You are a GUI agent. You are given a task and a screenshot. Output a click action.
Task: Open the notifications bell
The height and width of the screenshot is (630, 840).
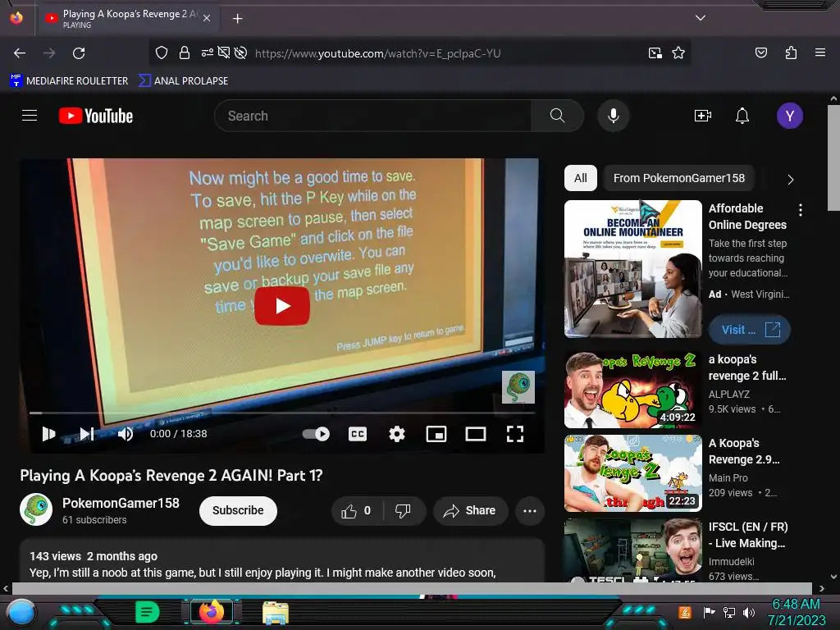742,116
